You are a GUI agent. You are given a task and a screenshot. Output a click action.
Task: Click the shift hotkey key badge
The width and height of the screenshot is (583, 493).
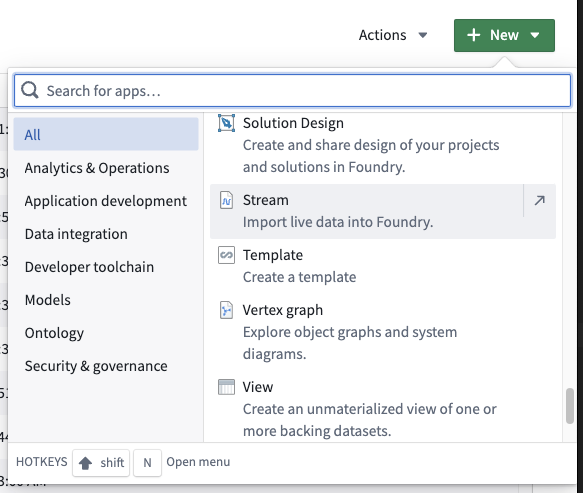[x=101, y=463]
